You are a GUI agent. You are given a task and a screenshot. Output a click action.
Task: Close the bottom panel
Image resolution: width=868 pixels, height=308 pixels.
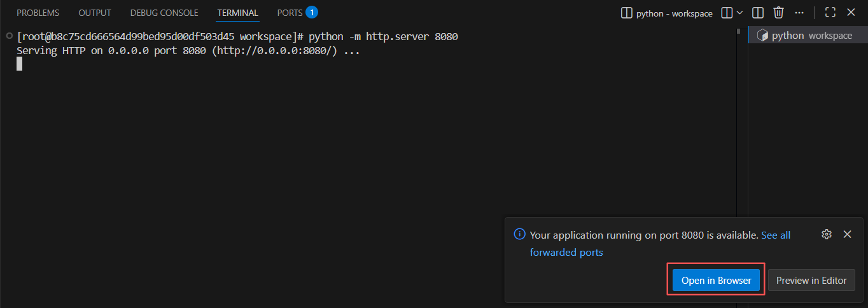coord(851,13)
